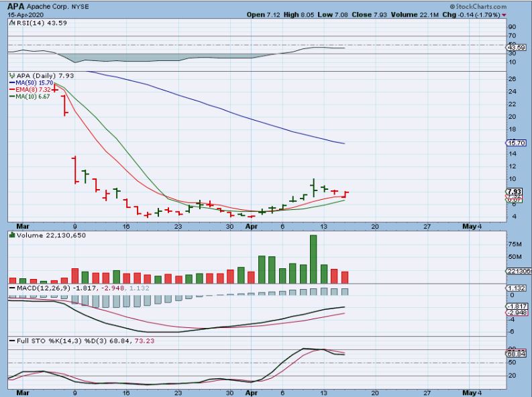
Task: Click the Volume 22.1M header value
Action: [415, 15]
